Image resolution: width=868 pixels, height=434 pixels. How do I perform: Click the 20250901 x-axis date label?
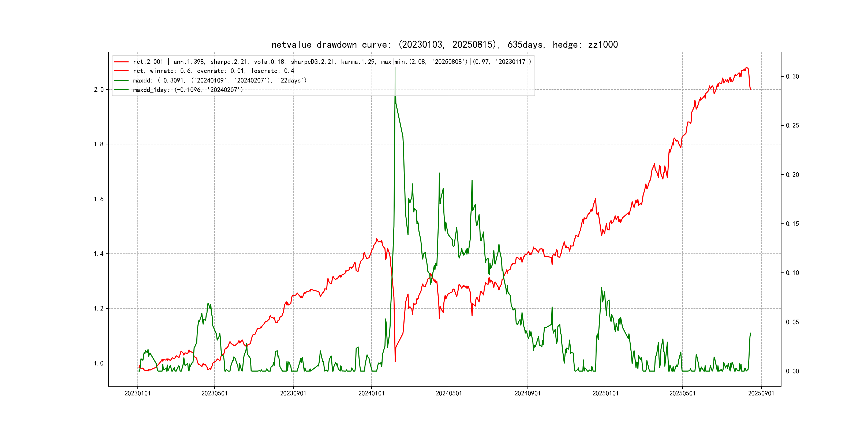[x=761, y=394]
